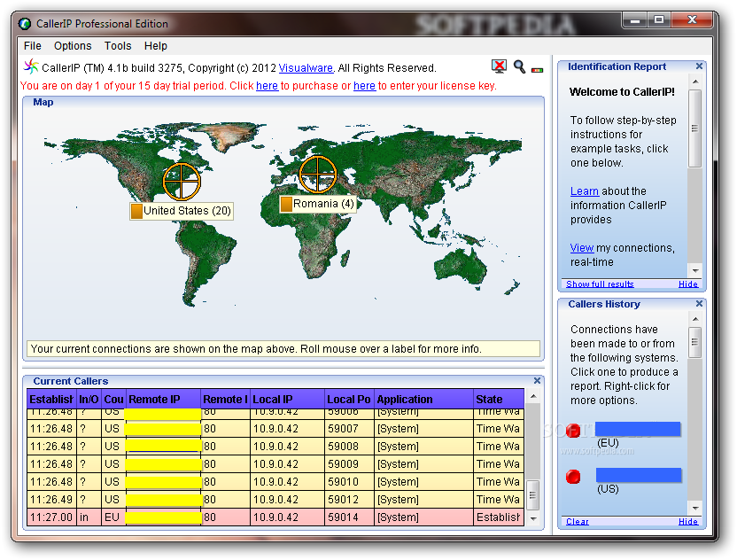
Task: Click Identification Report scroll up arrow
Action: (695, 82)
